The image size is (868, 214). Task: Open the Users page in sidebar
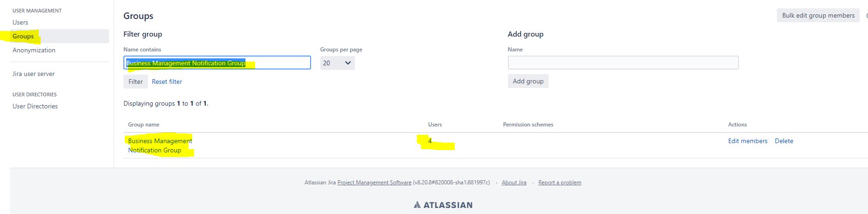20,22
